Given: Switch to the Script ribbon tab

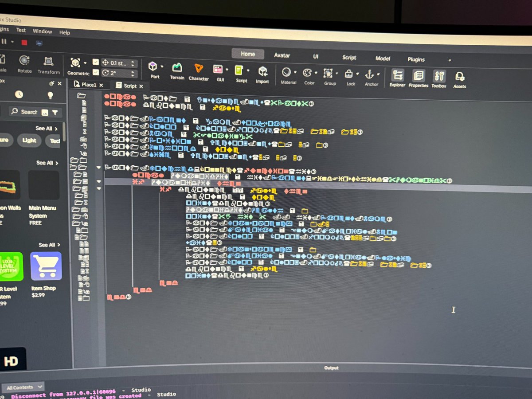Looking at the screenshot, I should 349,57.
